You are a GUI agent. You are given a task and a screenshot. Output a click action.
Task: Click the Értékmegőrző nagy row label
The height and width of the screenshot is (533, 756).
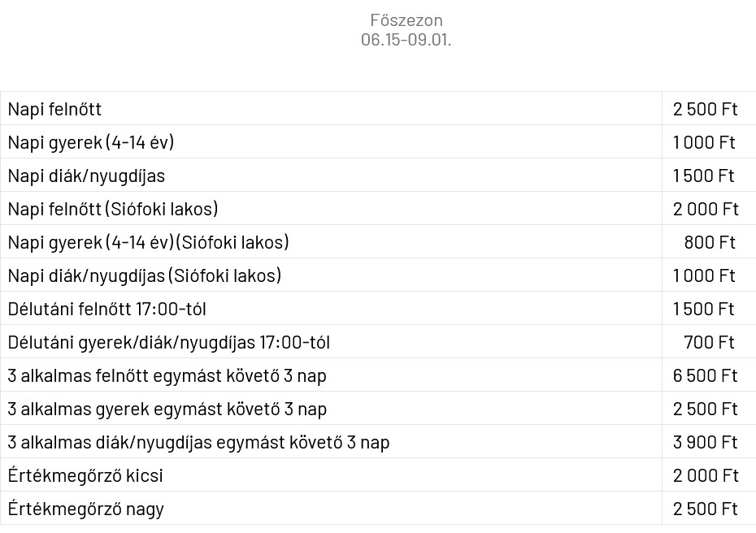86,509
